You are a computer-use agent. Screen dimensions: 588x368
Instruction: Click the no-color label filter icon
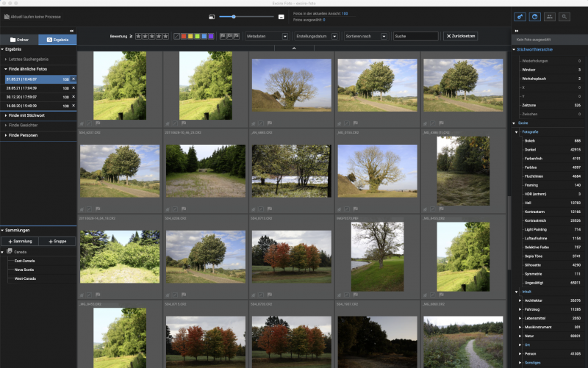pos(176,36)
